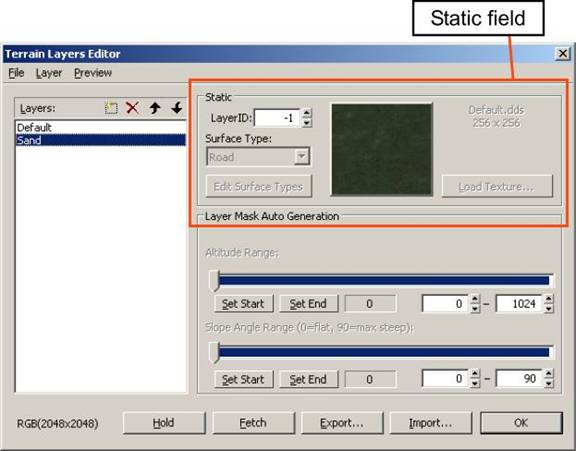Move layer up with up arrow icon
576x451 pixels.
point(155,108)
